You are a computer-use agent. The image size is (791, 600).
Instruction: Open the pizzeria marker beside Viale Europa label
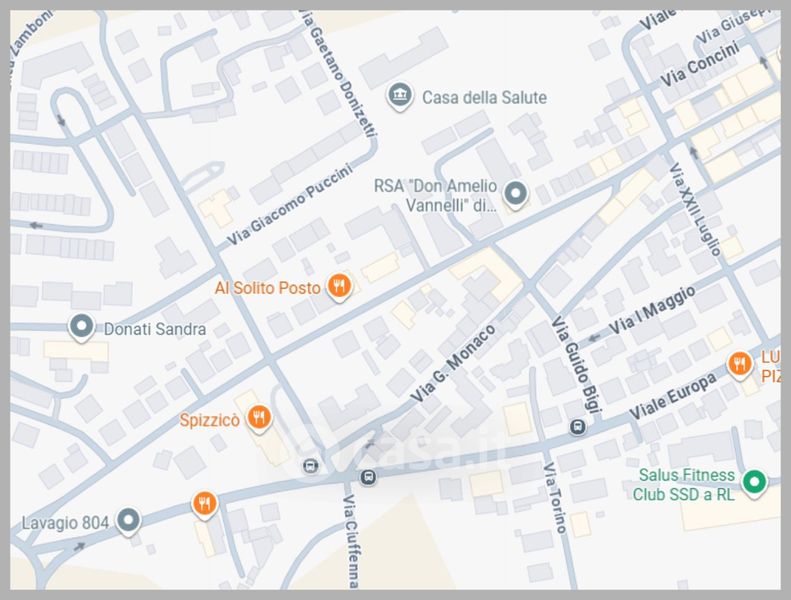(x=740, y=364)
